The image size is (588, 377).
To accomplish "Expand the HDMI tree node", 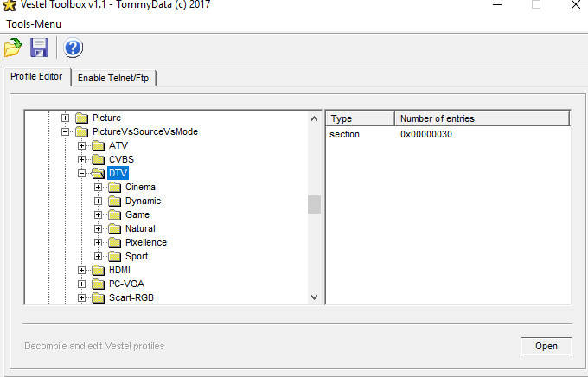I will point(82,270).
